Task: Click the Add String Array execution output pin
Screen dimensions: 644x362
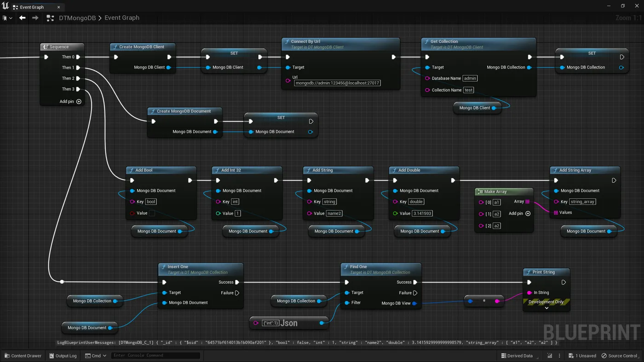Action: (614, 181)
